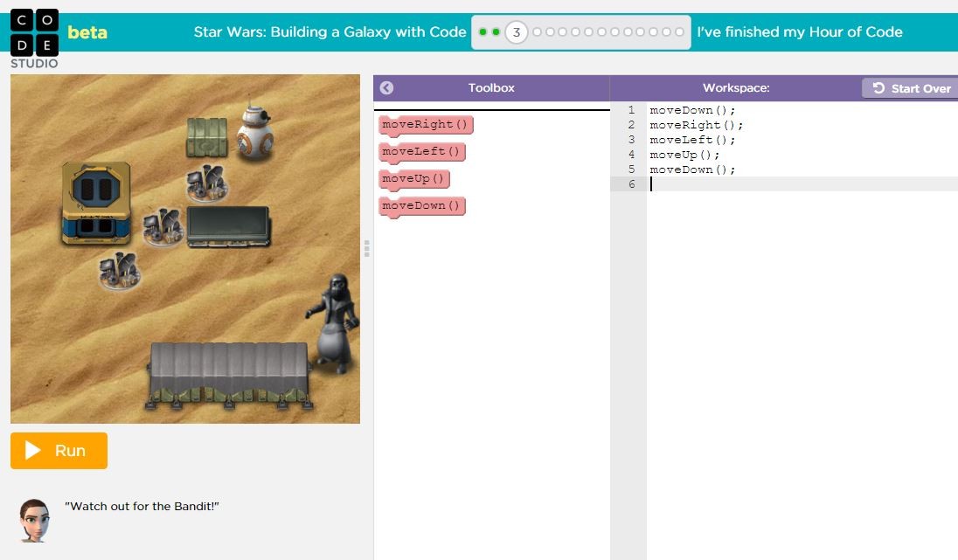Pick the moveDown() block in Toolbox
This screenshot has height=560, width=958.
coord(421,206)
